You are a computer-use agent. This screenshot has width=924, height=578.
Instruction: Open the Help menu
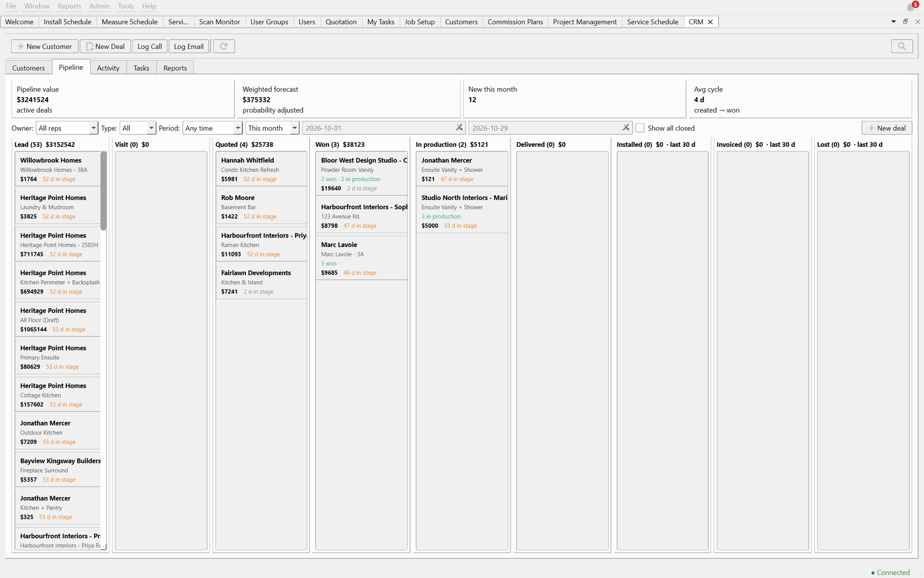point(149,6)
